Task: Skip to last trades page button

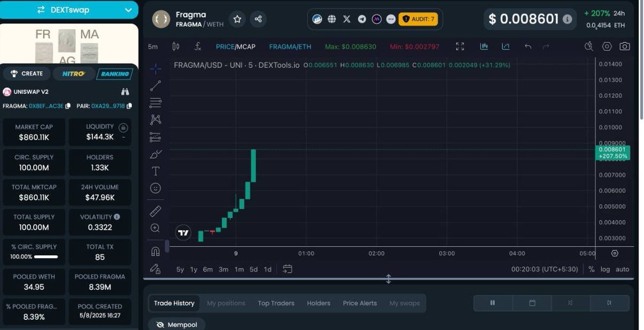Action: (x=610, y=303)
